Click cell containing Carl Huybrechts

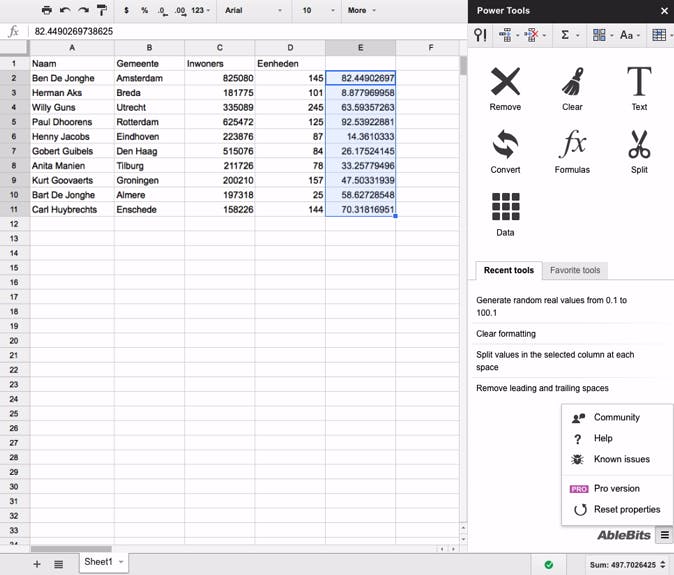click(x=72, y=210)
